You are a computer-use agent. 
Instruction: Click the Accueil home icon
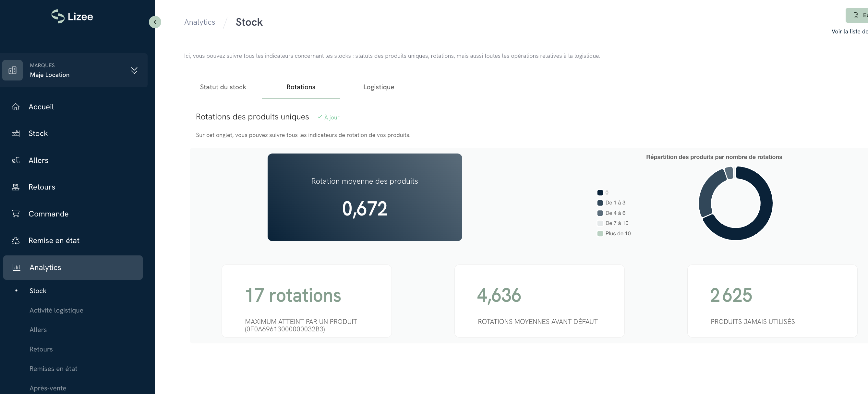[16, 107]
